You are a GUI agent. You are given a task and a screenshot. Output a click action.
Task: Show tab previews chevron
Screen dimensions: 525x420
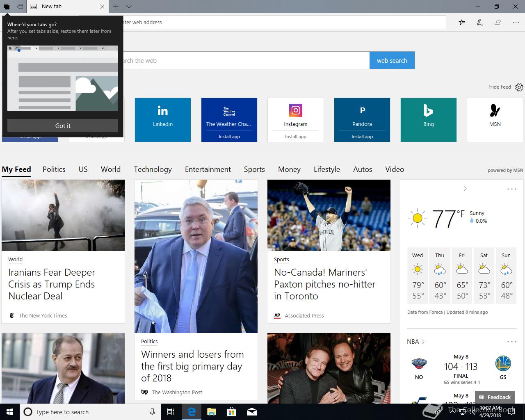(129, 7)
